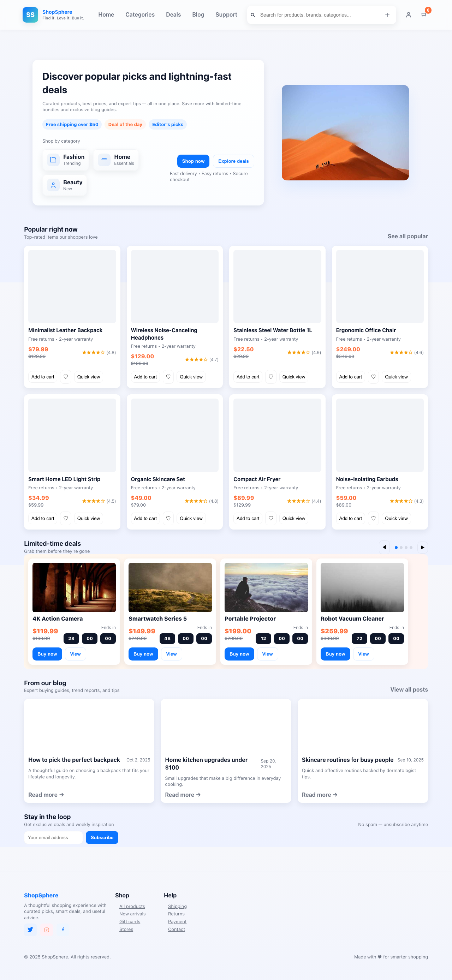Quick view the Ergonomic Office Chair
The height and width of the screenshot is (980, 452).
396,377
